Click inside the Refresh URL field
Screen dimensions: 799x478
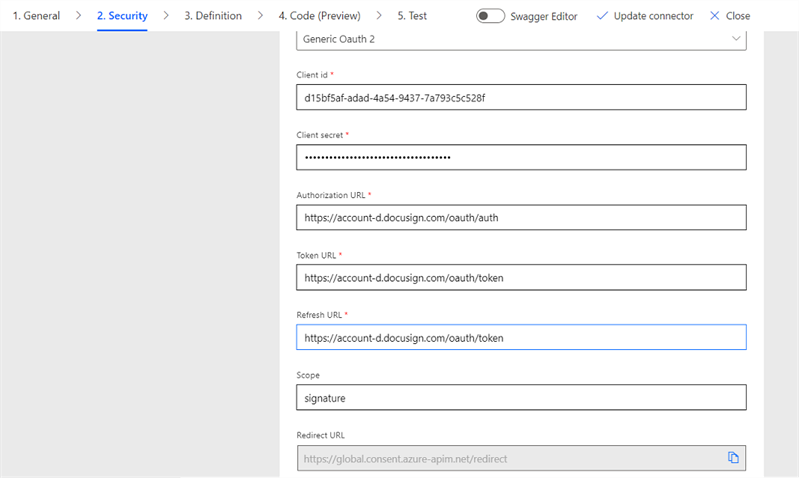[x=521, y=338]
